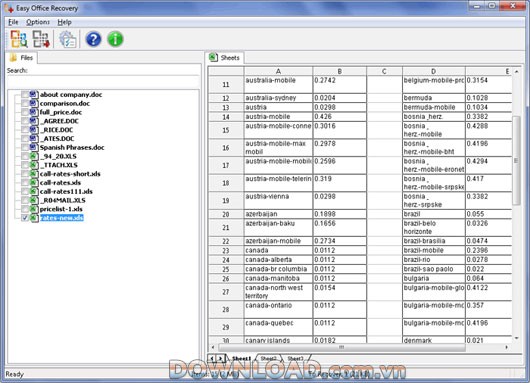Open the Options menu
The width and height of the screenshot is (530, 383).
(x=38, y=22)
